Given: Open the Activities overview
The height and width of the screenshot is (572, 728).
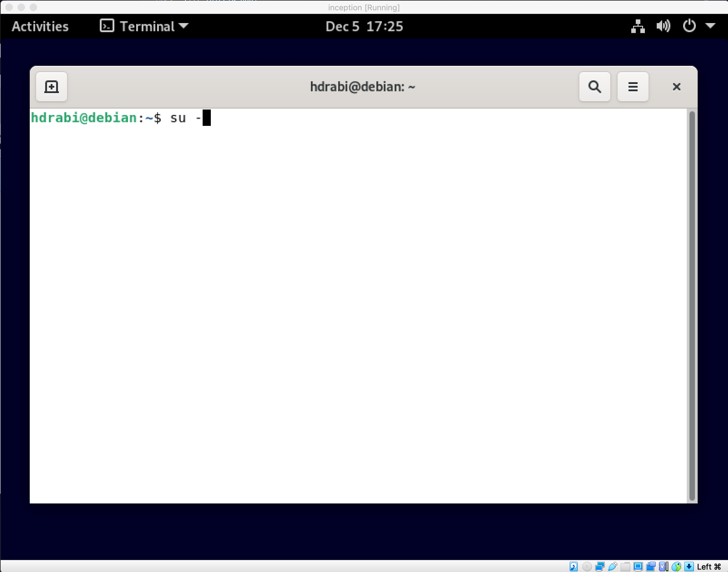Looking at the screenshot, I should tap(40, 26).
